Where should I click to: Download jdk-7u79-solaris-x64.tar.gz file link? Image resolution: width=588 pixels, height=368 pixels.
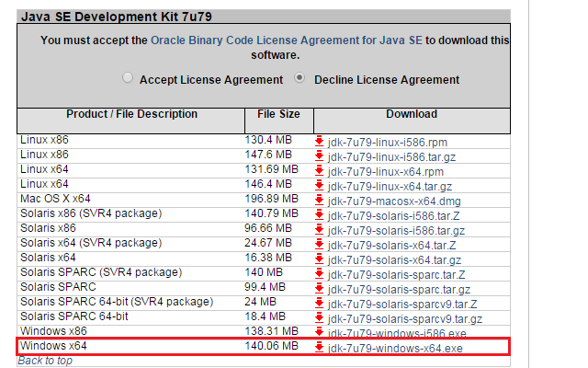394,259
